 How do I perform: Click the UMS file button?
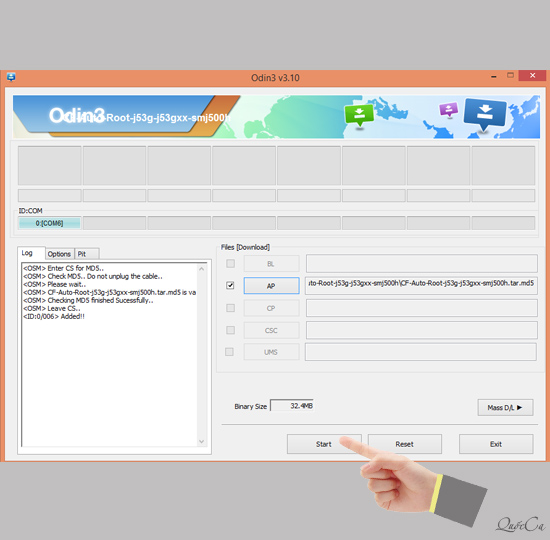click(x=271, y=352)
